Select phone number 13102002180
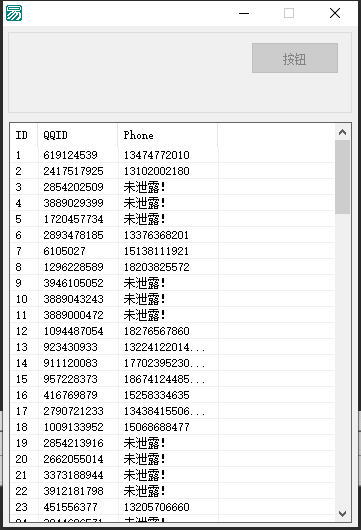Image resolution: width=361 pixels, height=530 pixels. click(157, 171)
